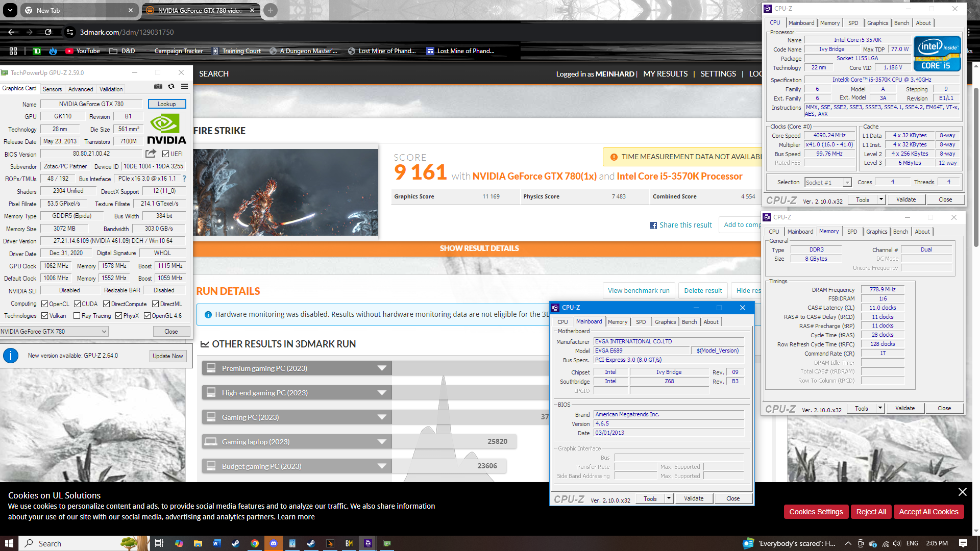
Task: Toggle the Vulkan checkbox
Action: coord(44,316)
